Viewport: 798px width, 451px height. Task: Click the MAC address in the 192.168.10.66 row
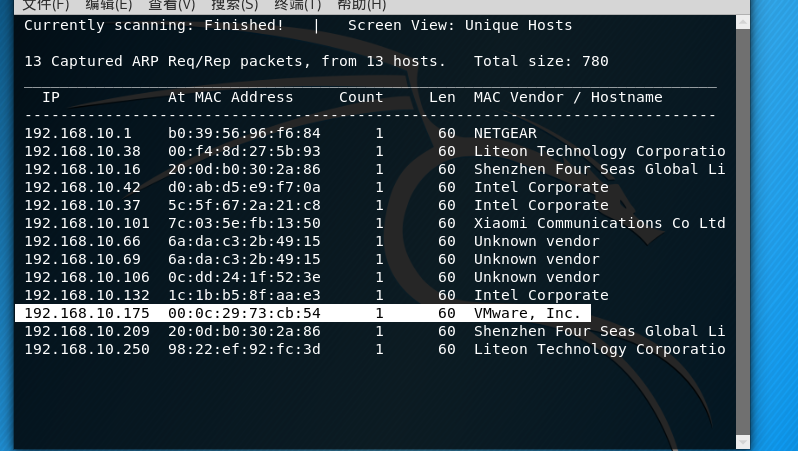244,241
